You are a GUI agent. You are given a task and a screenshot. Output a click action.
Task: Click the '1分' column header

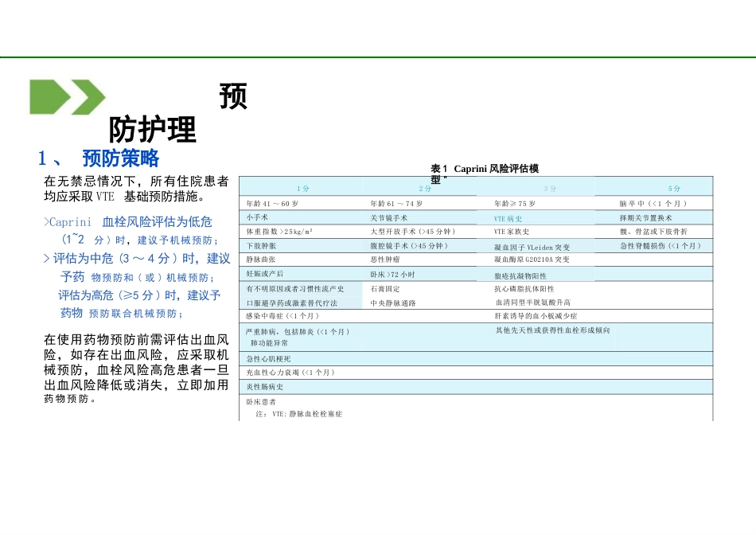click(x=302, y=189)
